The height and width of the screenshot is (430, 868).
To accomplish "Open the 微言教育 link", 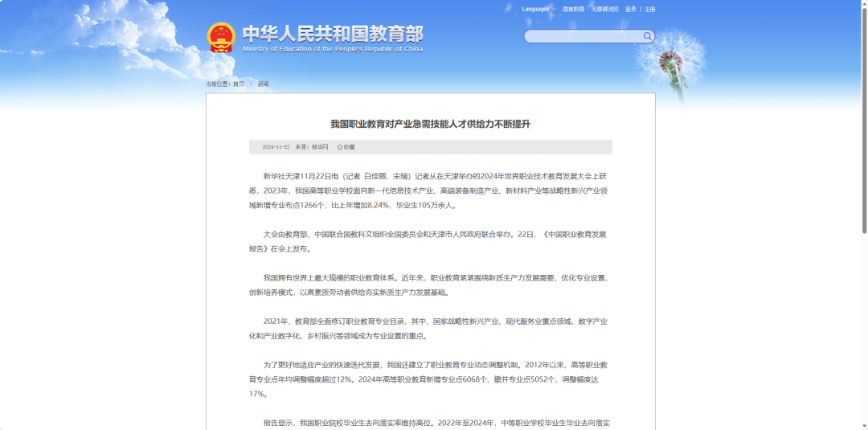I will pyautogui.click(x=574, y=10).
